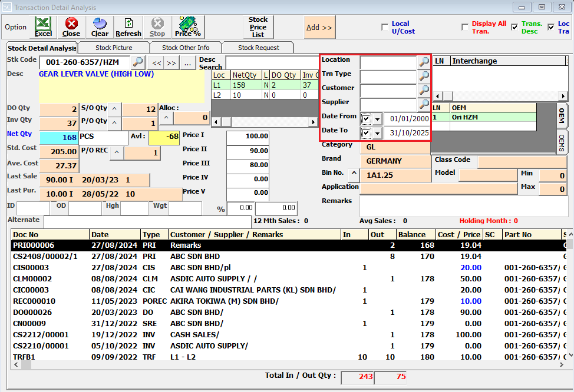The width and height of the screenshot is (574, 392).
Task: Expand the P/O REC caret
Action: pyautogui.click(x=117, y=152)
